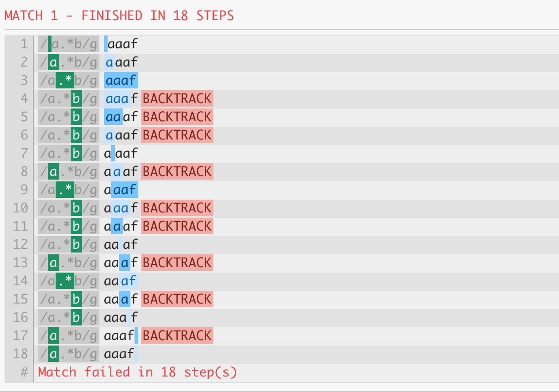Click the highlighted '.*' token on step 14
This screenshot has width=559, height=392.
pyautogui.click(x=65, y=281)
